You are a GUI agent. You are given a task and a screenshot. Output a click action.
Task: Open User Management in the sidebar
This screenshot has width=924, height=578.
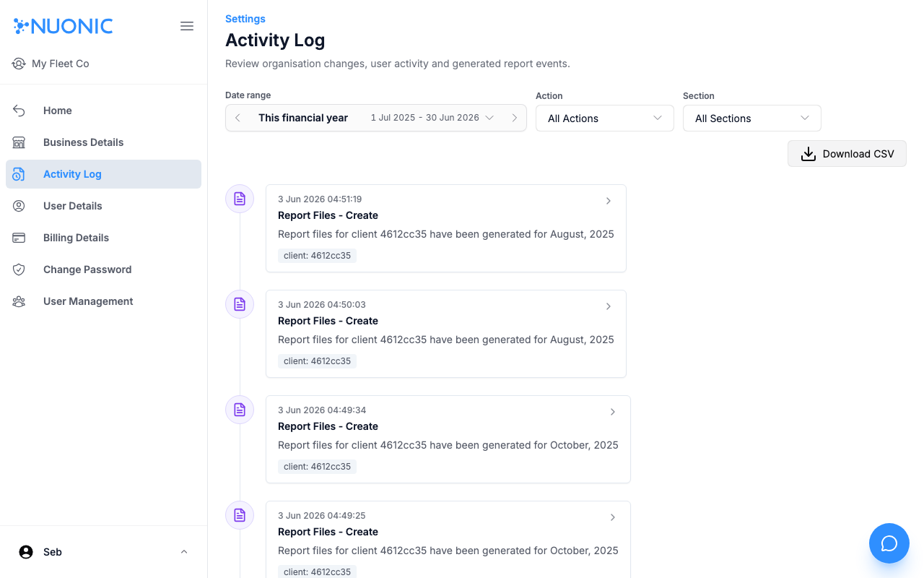pyautogui.click(x=103, y=301)
